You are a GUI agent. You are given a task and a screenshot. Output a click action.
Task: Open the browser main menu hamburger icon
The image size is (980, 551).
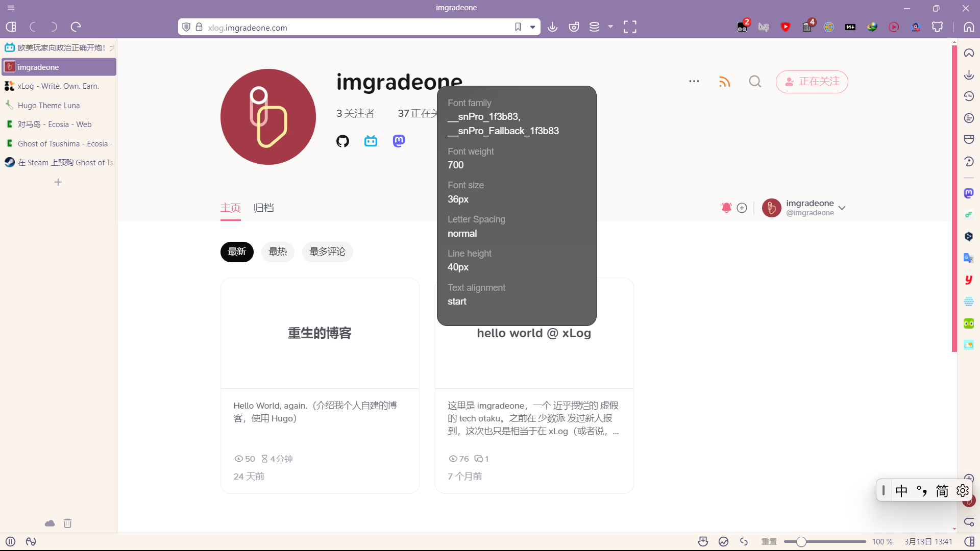pyautogui.click(x=11, y=8)
